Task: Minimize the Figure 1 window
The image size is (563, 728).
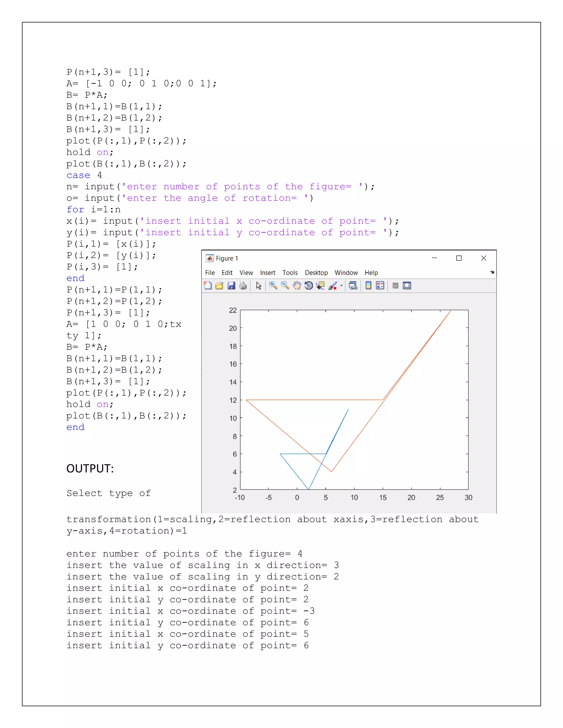Action: [x=434, y=258]
